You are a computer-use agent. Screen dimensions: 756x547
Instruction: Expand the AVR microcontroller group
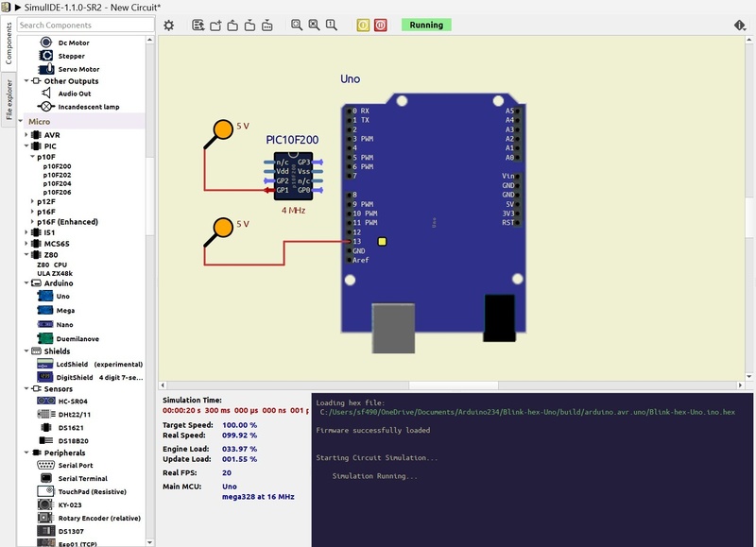(x=26, y=135)
